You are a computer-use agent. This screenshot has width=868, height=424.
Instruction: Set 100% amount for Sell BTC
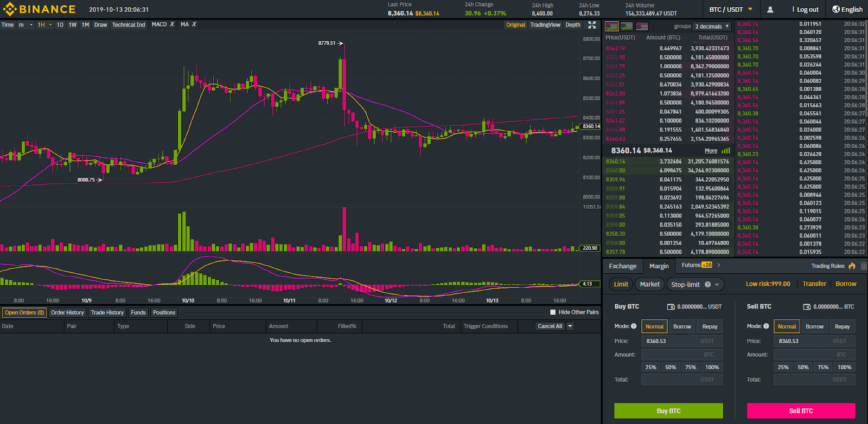tap(844, 367)
